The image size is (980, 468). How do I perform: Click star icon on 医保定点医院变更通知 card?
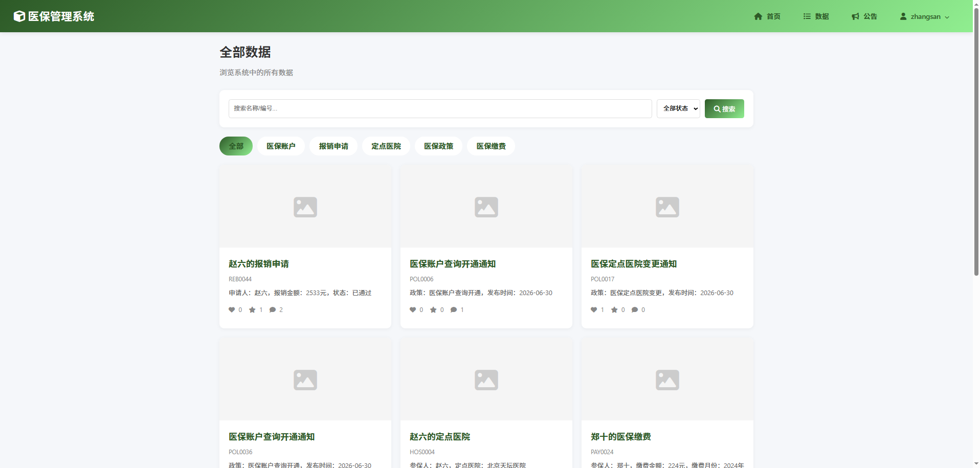tap(614, 309)
